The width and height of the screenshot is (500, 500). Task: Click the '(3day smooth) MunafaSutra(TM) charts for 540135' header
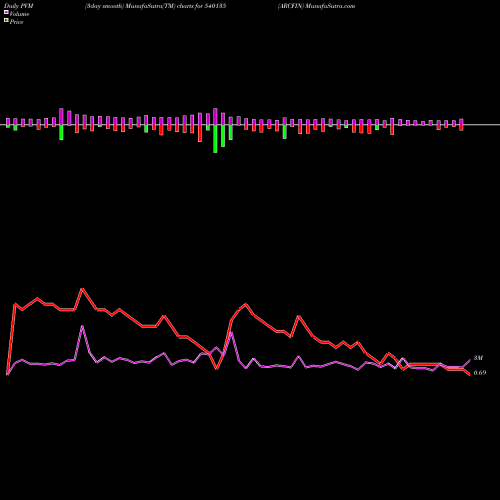pyautogui.click(x=155, y=6)
